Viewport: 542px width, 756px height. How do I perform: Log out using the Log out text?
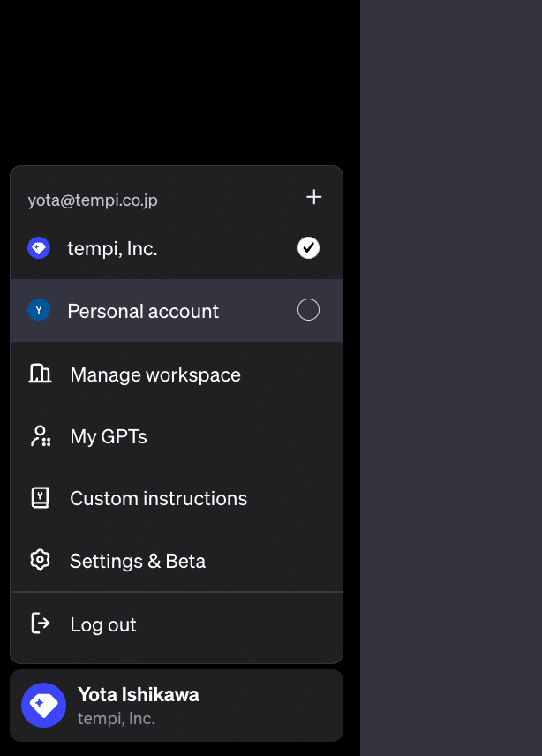103,624
